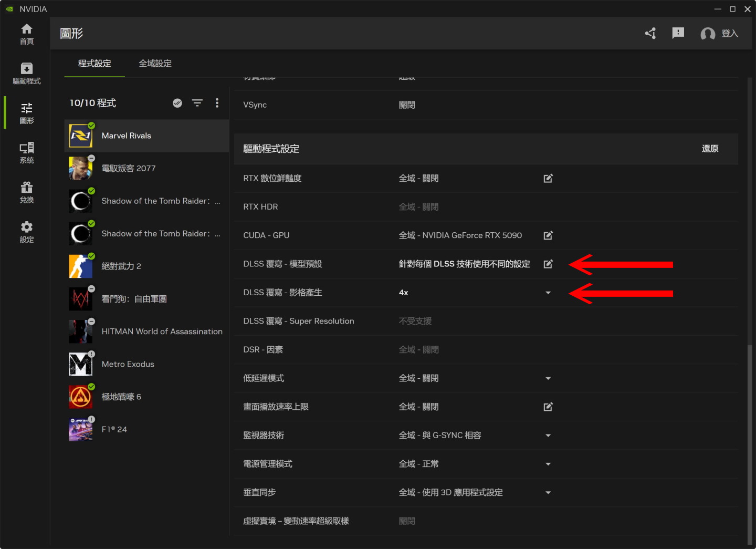
Task: Minimize the NVIDIA window
Action: click(718, 9)
